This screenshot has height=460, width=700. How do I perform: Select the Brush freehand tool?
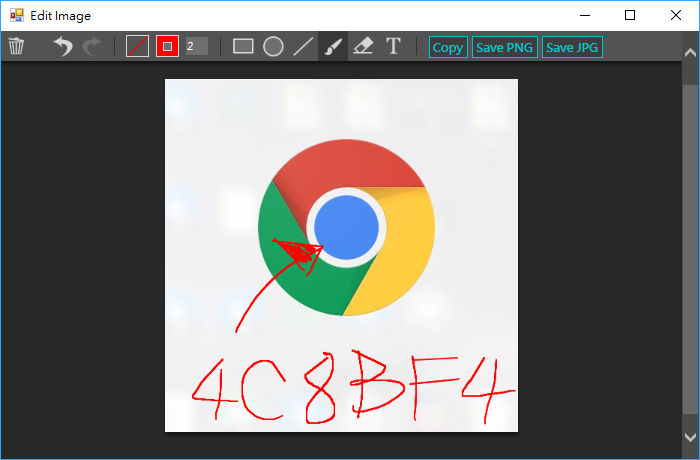333,46
